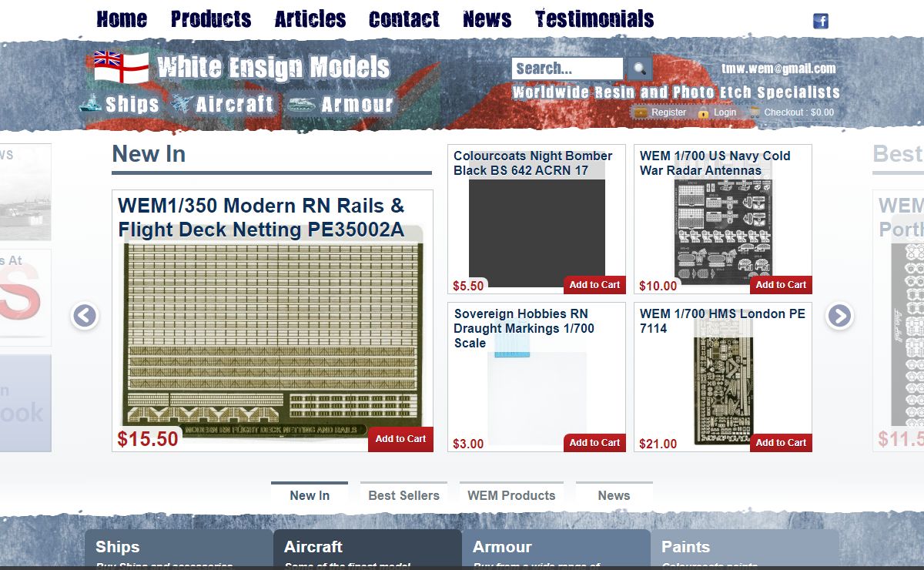Click the New In section heading
924x570 pixels.
pyautogui.click(x=149, y=154)
